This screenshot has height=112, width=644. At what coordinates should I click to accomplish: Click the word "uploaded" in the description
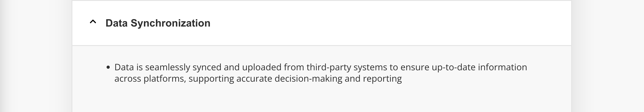point(261,67)
